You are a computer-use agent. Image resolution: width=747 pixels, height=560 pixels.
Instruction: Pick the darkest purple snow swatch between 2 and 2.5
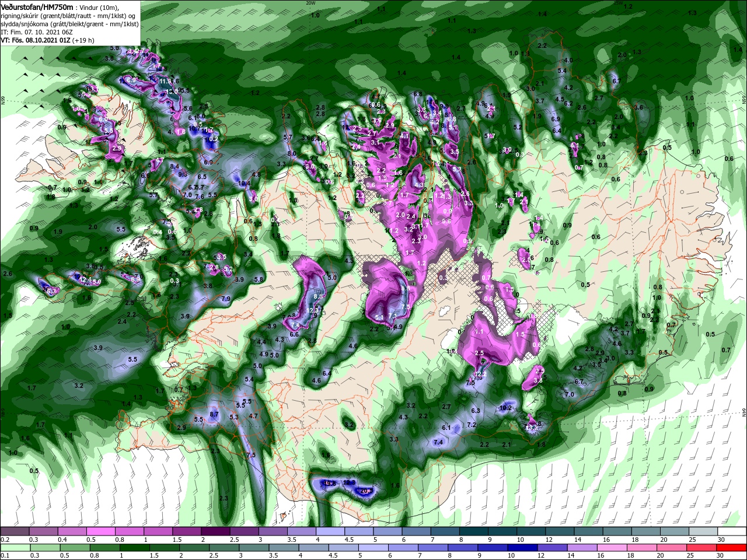(x=215, y=531)
